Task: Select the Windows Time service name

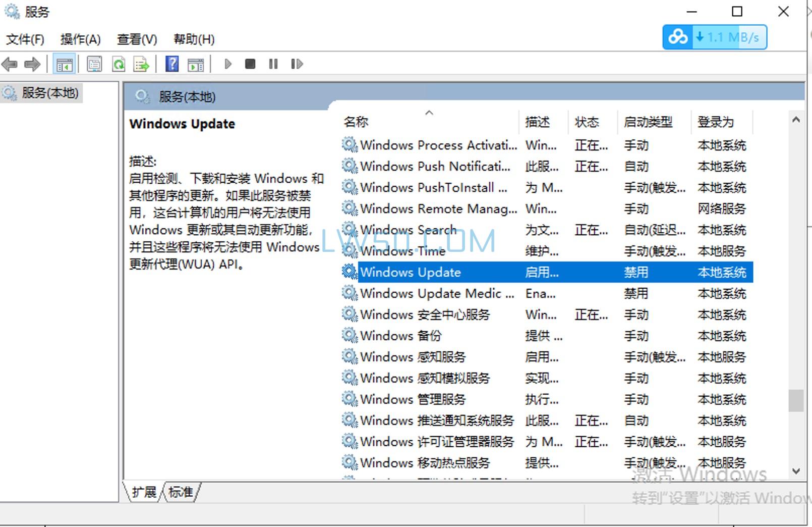Action: [403, 251]
